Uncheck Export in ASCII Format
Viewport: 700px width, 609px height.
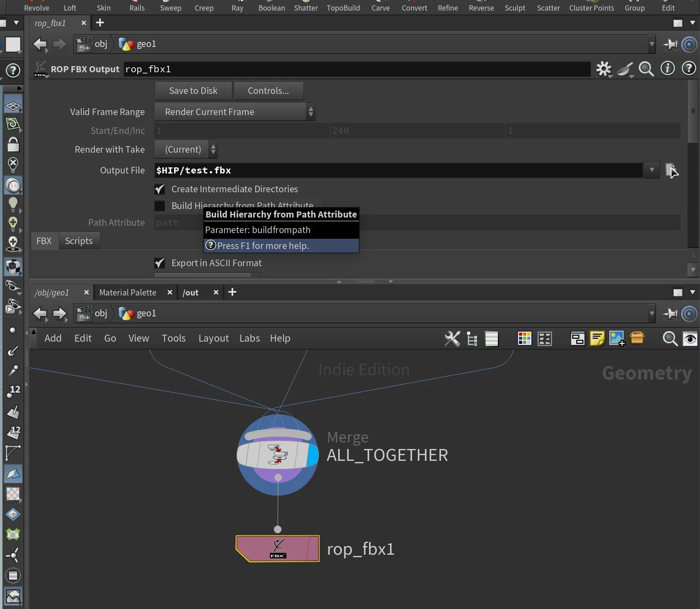pyautogui.click(x=160, y=263)
